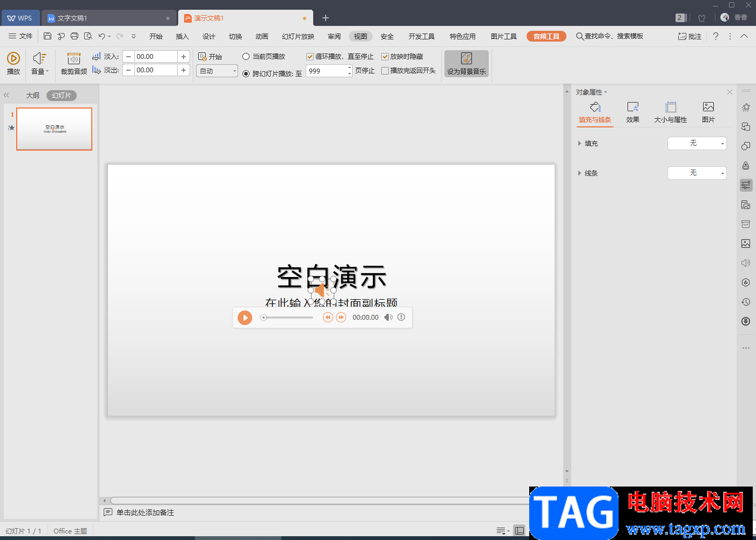Viewport: 756px width, 540px height.
Task: Click the history clock icon in sidebar
Action: (746, 302)
